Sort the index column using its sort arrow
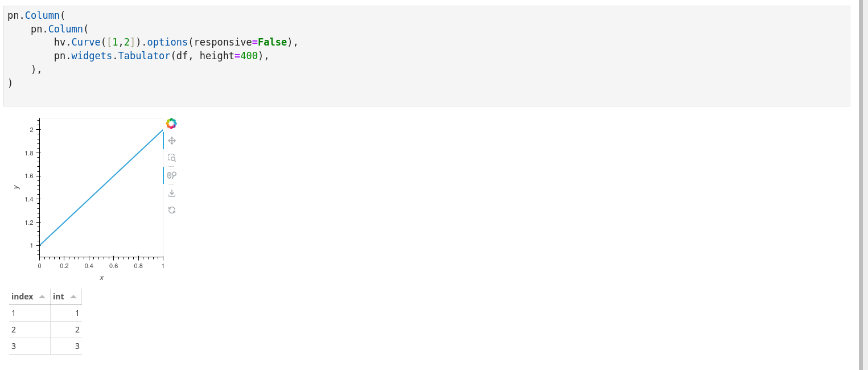This screenshot has width=868, height=370. click(42, 296)
